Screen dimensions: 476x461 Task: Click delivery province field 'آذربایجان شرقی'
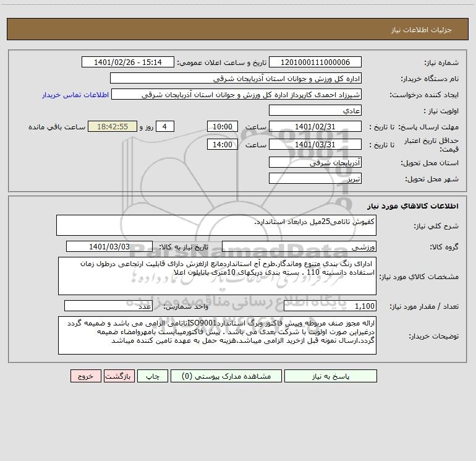(315, 163)
